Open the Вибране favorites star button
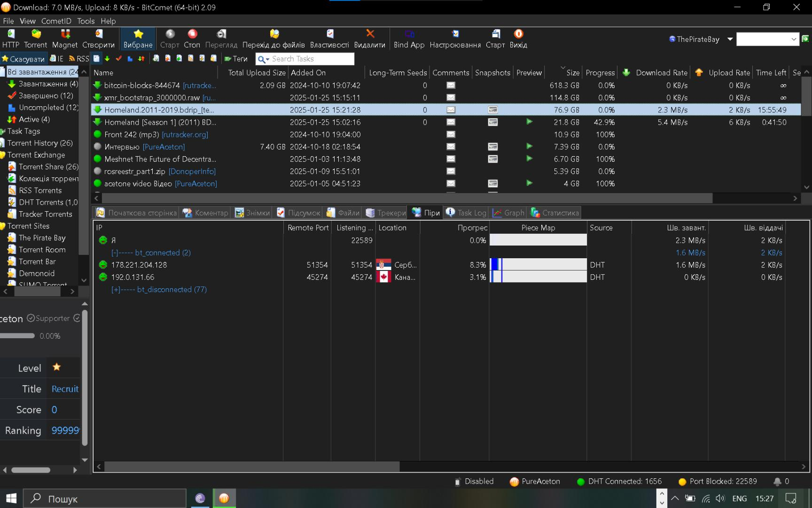The width and height of the screenshot is (812, 508). pos(138,39)
